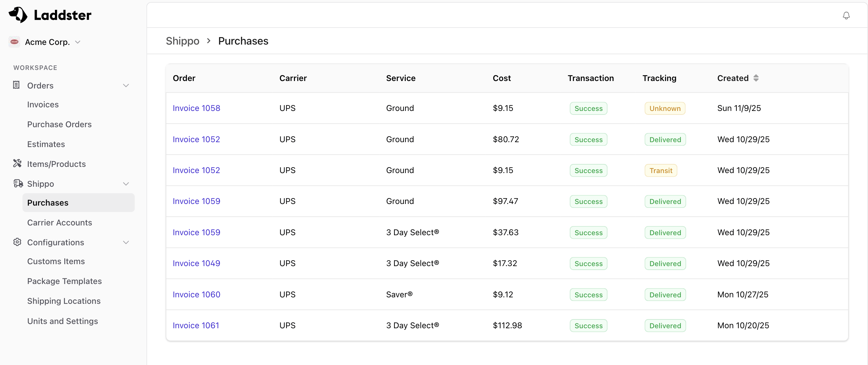The height and width of the screenshot is (365, 868).
Task: Open Carrier Accounts in the sidebar
Action: click(60, 223)
